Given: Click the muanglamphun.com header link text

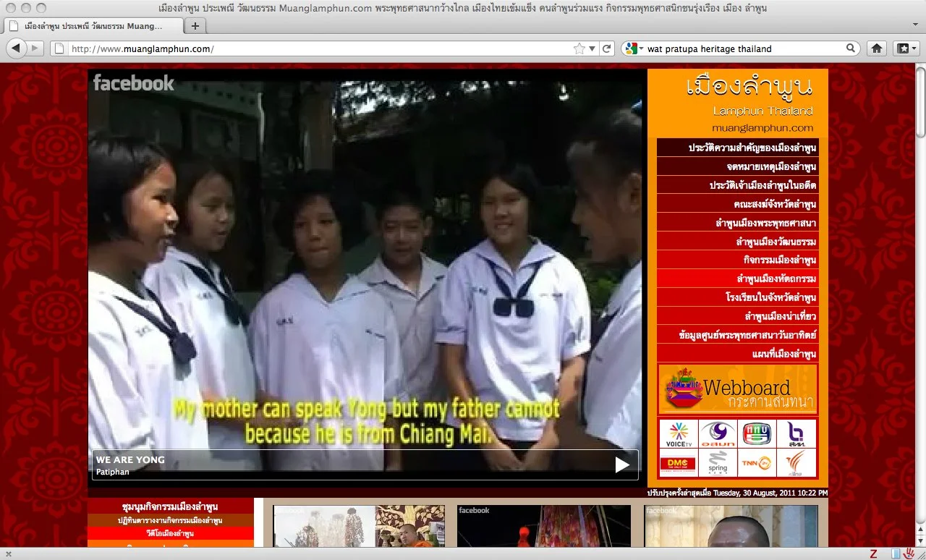Looking at the screenshot, I should (763, 128).
